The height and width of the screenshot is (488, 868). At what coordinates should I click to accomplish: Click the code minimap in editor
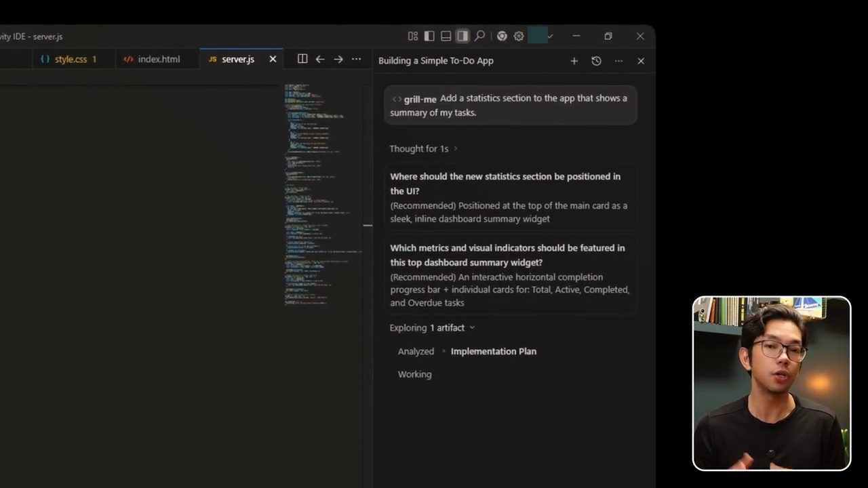click(323, 195)
